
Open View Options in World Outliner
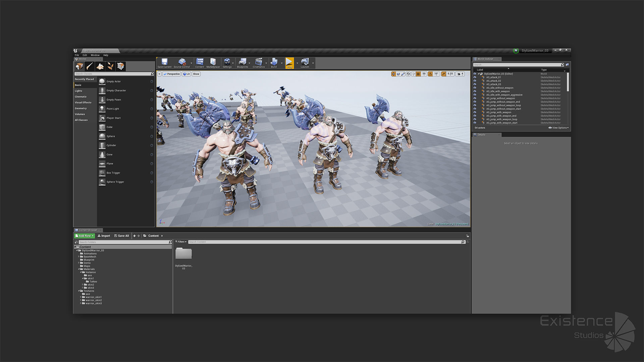[558, 128]
